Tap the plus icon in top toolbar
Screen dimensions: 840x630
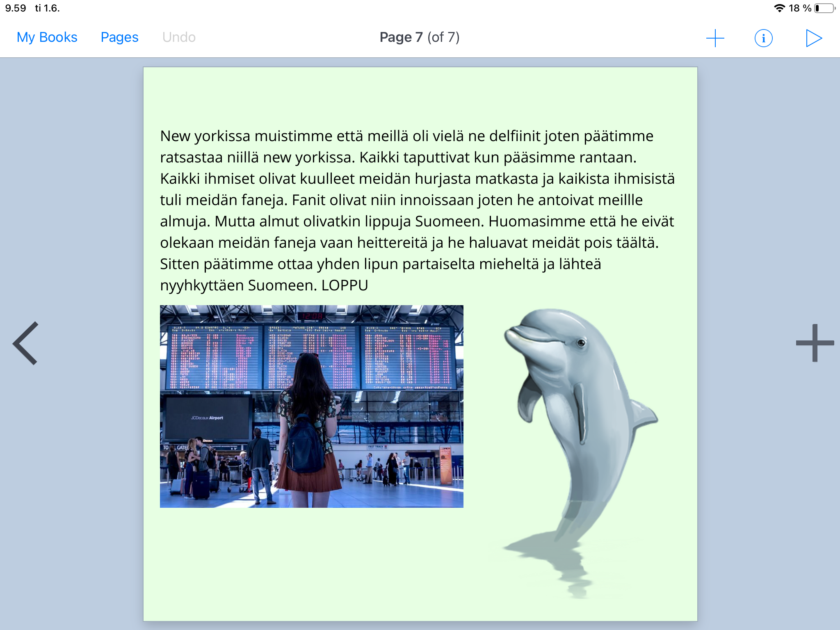click(x=715, y=38)
